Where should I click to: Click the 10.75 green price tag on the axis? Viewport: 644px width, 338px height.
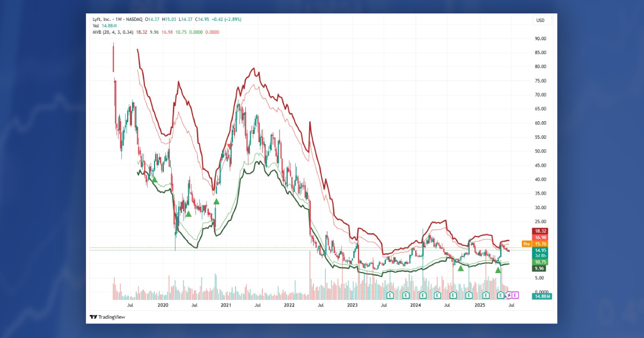tap(540, 262)
